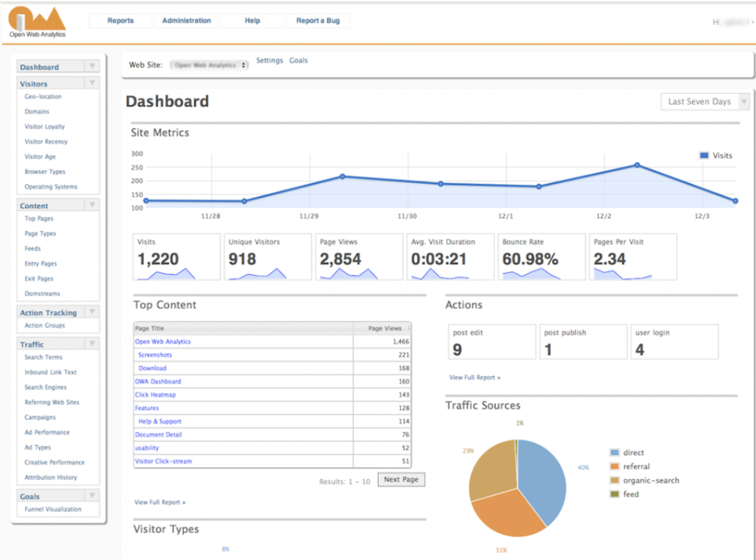
Task: Open the Reports menu
Action: (120, 20)
